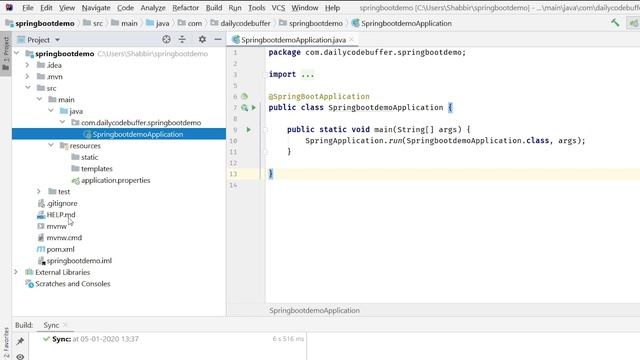640x360 pixels.
Task: Open the Project tool window side tab
Action: [6, 53]
